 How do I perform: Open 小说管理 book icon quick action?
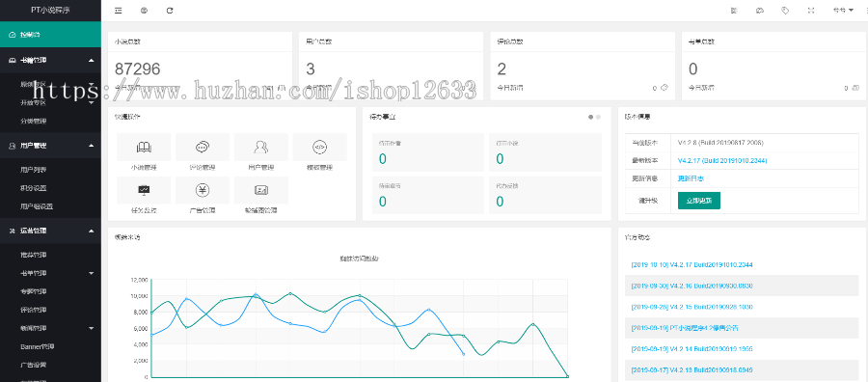(x=144, y=147)
